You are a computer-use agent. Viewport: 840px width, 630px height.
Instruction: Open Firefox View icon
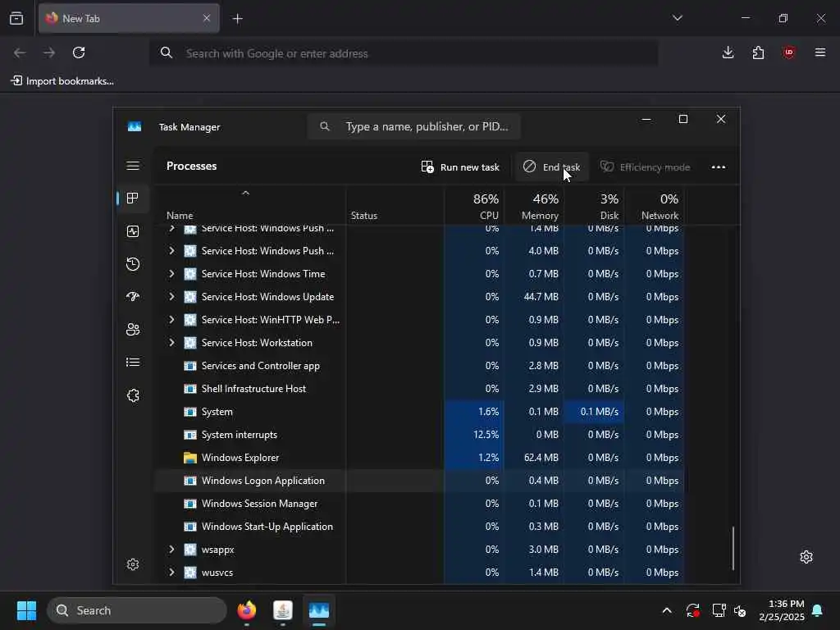[x=16, y=18]
